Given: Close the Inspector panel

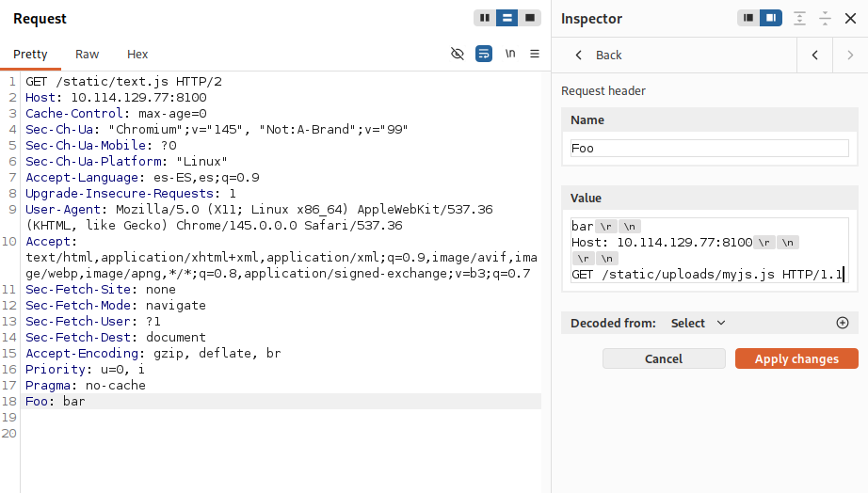Looking at the screenshot, I should pos(851,18).
